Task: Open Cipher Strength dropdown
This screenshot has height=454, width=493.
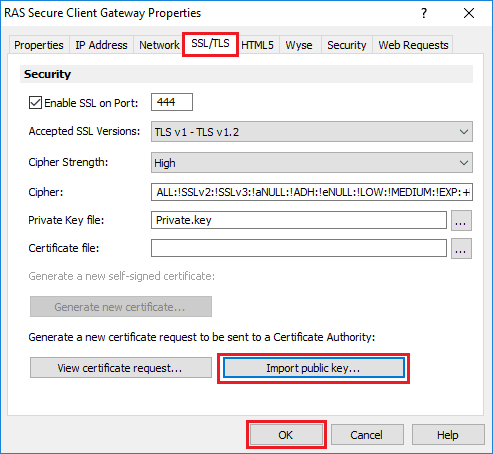Action: pyautogui.click(x=312, y=163)
